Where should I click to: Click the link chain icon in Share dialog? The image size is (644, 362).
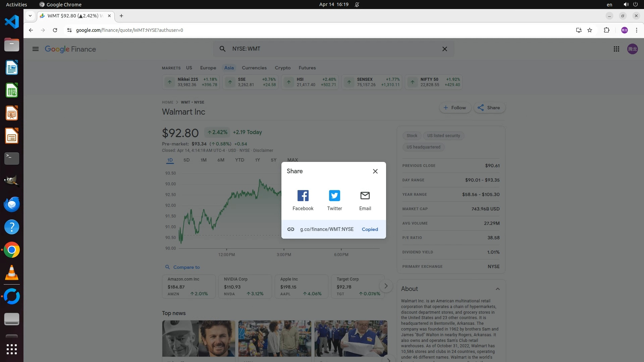291,229
